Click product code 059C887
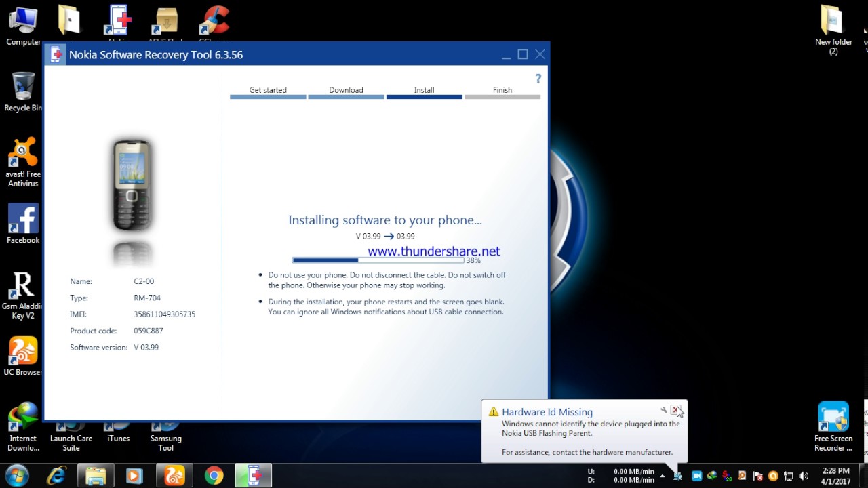Viewport: 868px width, 488px height. pyautogui.click(x=149, y=331)
